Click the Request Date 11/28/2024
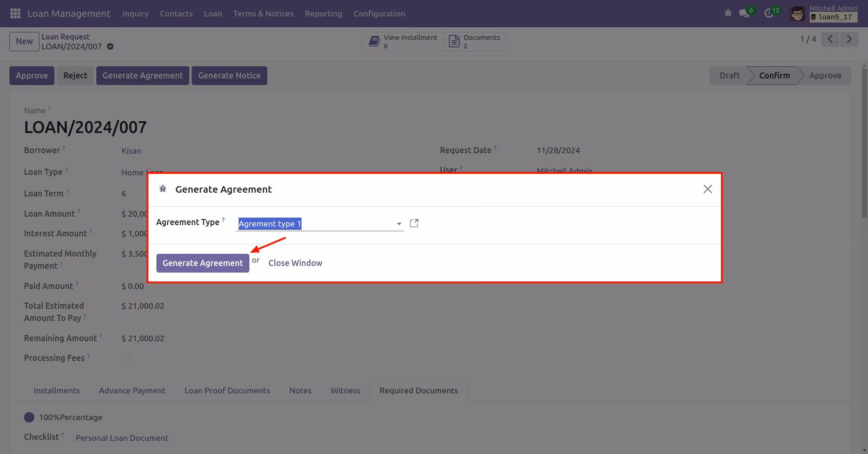This screenshot has height=454, width=868. [x=558, y=150]
